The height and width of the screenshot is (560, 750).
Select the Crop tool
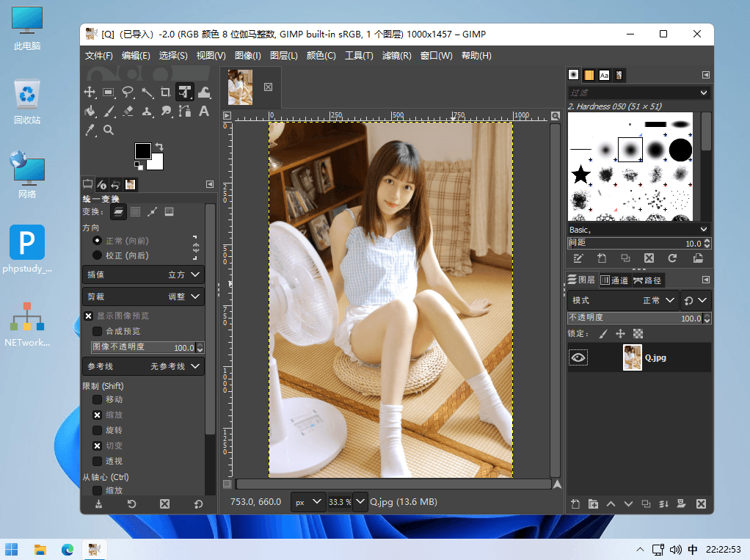pyautogui.click(x=166, y=92)
